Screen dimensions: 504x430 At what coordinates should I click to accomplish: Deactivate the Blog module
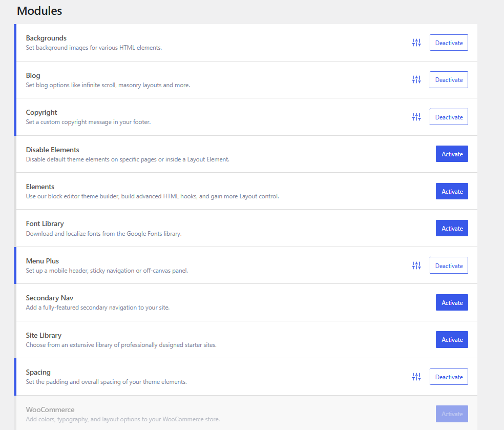(449, 80)
